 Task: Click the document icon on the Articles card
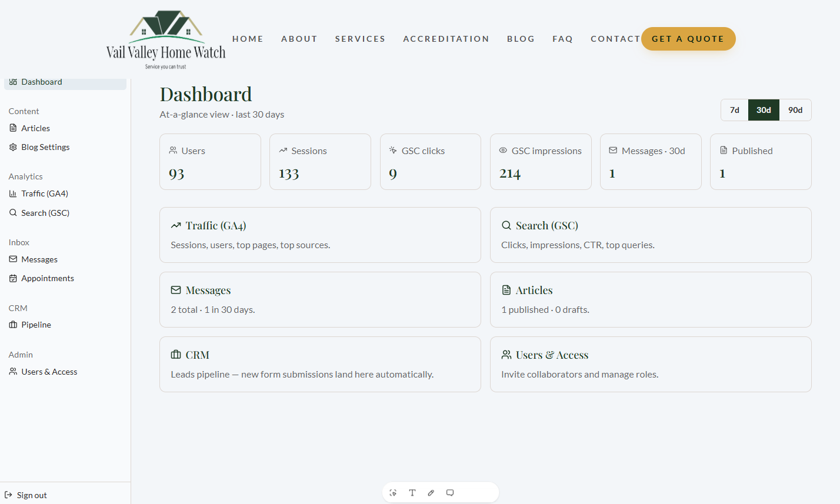[x=506, y=290]
